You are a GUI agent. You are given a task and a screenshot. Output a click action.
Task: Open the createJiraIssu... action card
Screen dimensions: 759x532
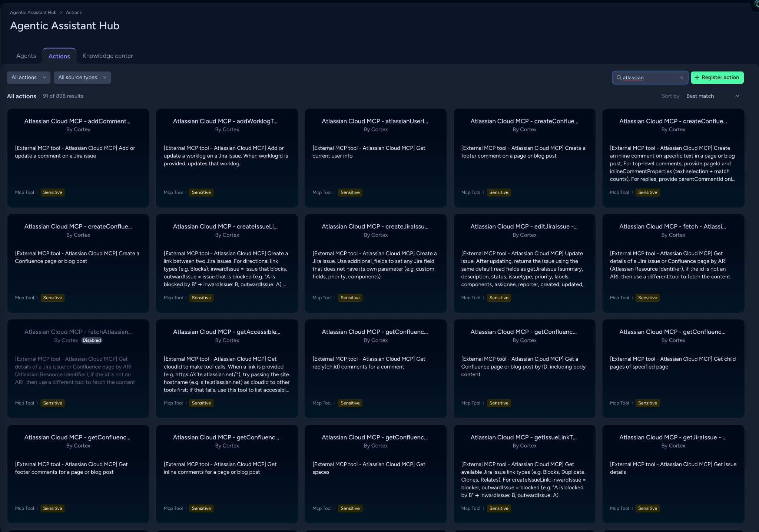[x=375, y=263]
